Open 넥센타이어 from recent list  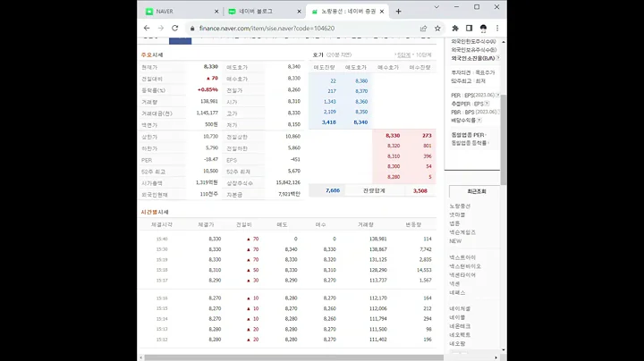(462, 275)
